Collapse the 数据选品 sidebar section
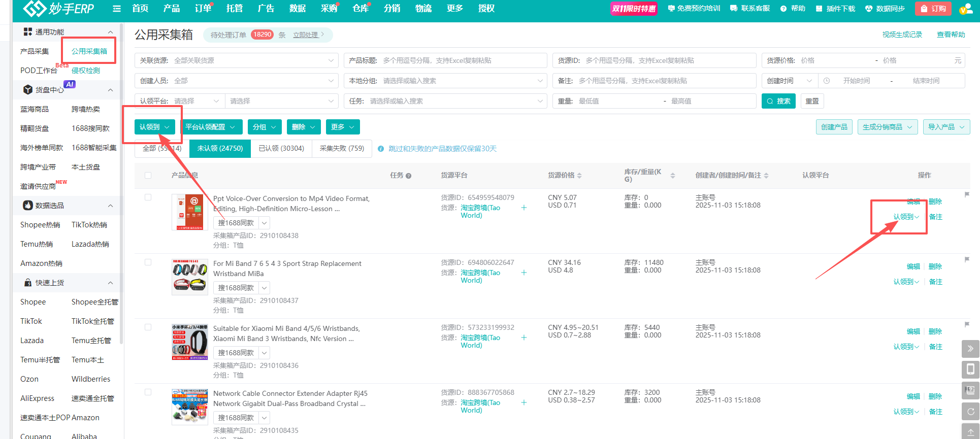This screenshot has height=439, width=980. [110, 206]
